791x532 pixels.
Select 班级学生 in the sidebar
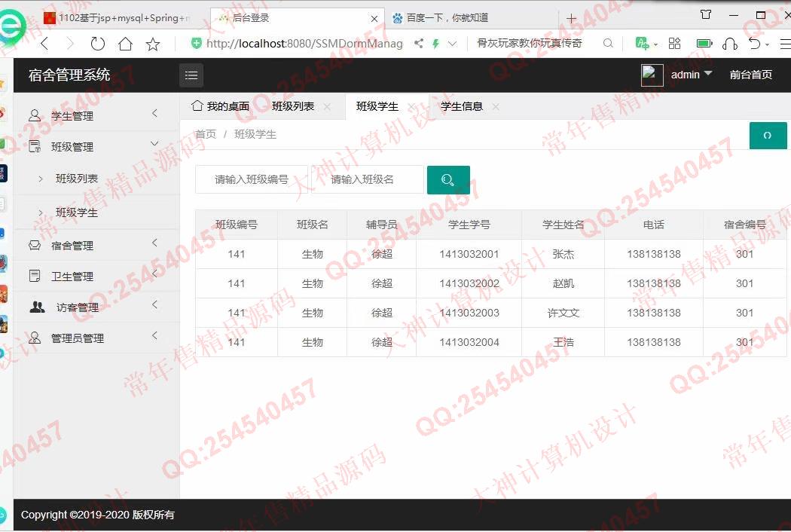[77, 212]
